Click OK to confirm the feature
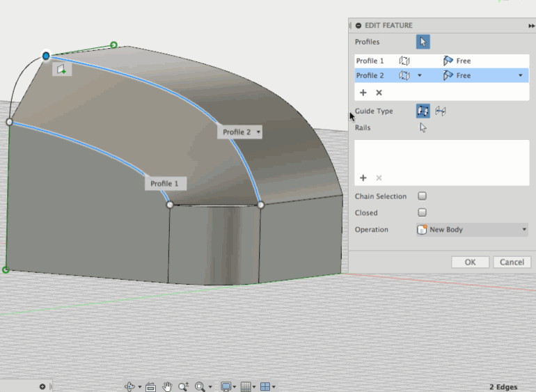 pyautogui.click(x=470, y=262)
